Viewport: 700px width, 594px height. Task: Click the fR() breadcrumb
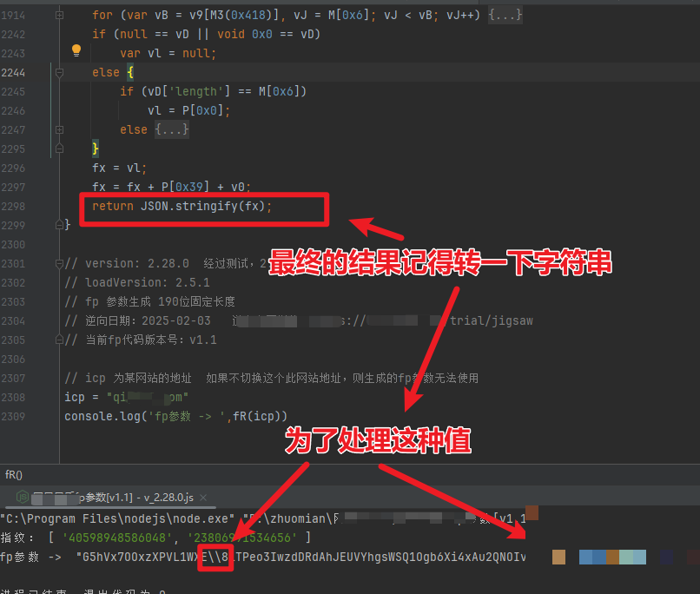click(14, 475)
